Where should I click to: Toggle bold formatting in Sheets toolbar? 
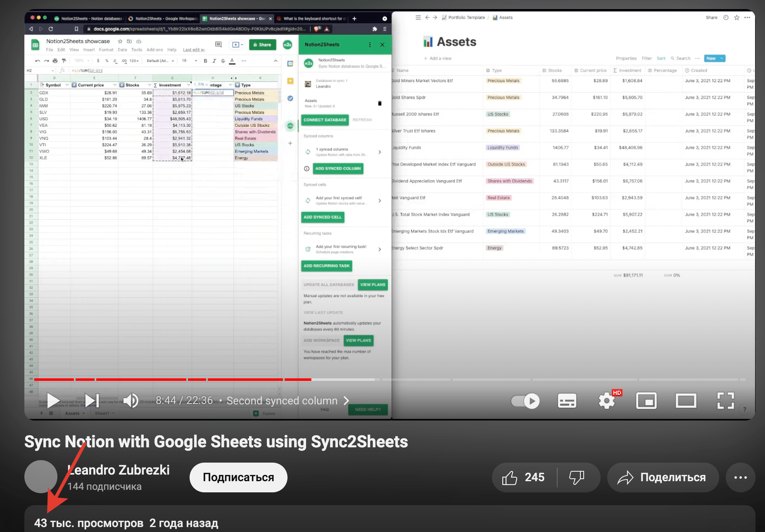(205, 61)
